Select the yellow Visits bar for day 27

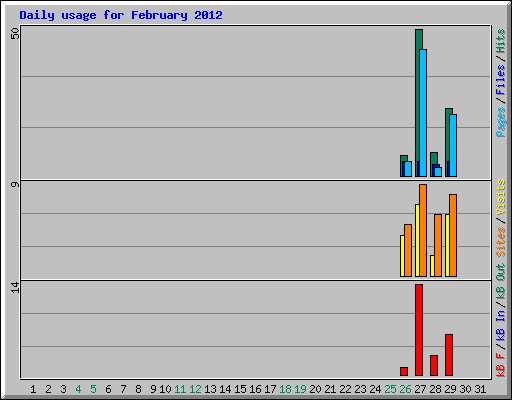click(417, 240)
